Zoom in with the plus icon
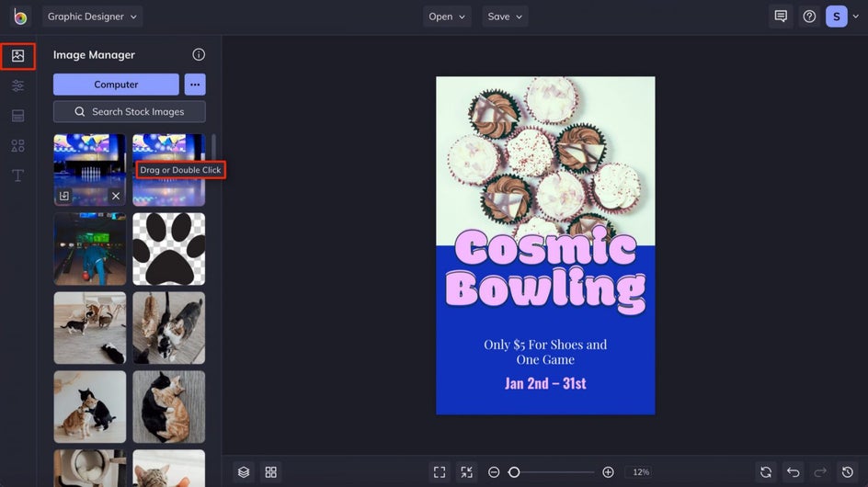 tap(608, 472)
